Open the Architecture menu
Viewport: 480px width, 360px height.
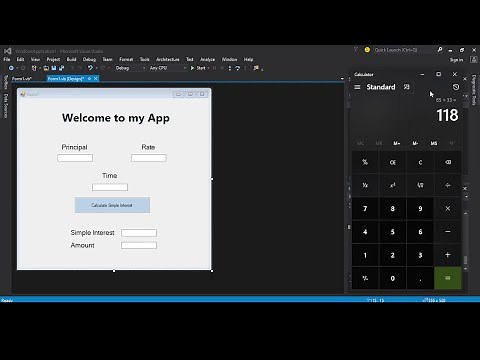168,59
